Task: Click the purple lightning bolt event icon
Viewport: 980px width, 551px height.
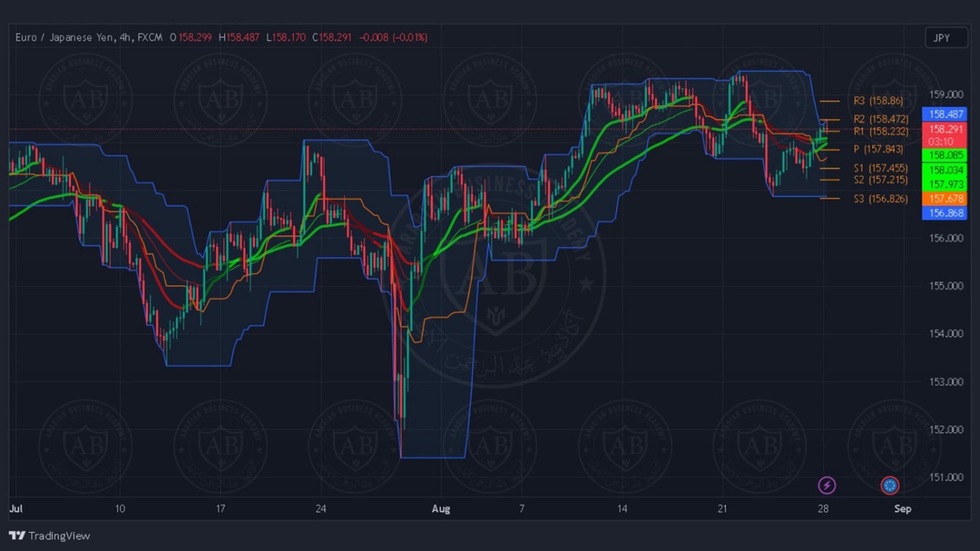Action: tap(826, 485)
